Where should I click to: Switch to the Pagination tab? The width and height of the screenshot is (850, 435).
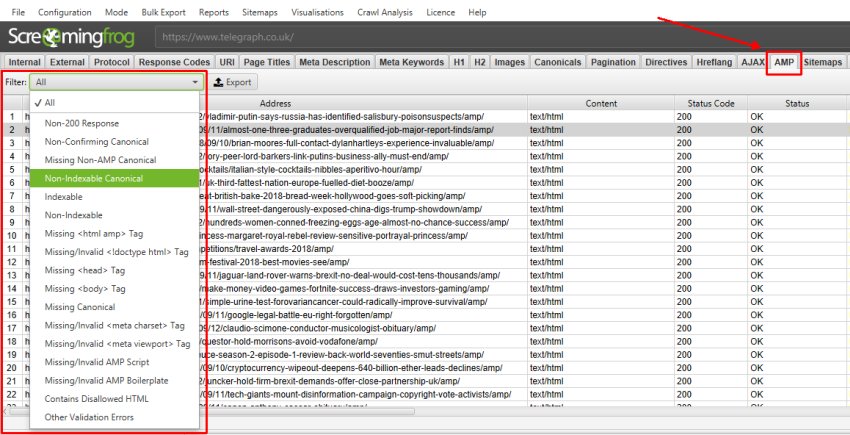[x=613, y=62]
